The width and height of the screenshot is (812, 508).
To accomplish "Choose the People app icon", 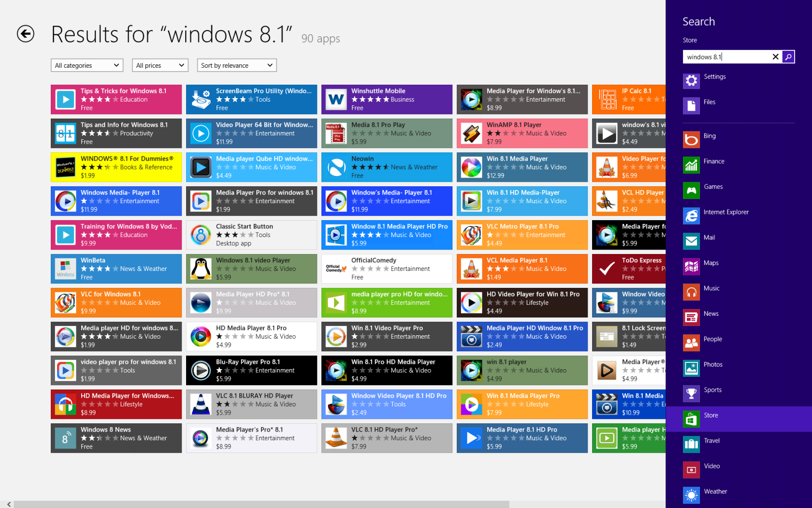I will coord(691,343).
